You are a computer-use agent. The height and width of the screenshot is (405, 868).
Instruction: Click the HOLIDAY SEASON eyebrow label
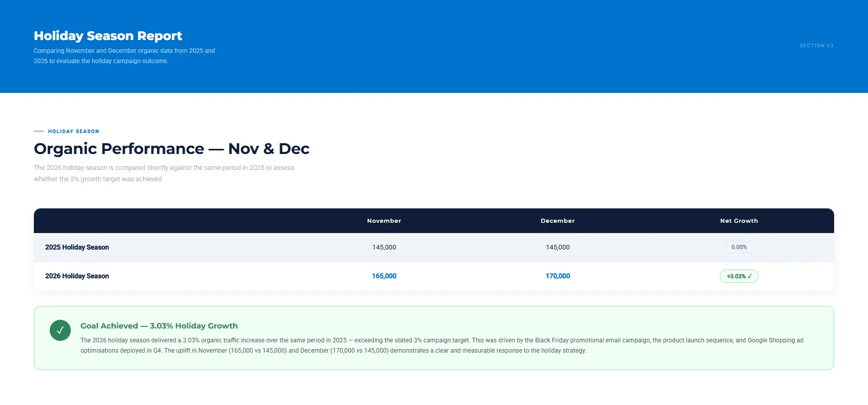click(x=73, y=131)
